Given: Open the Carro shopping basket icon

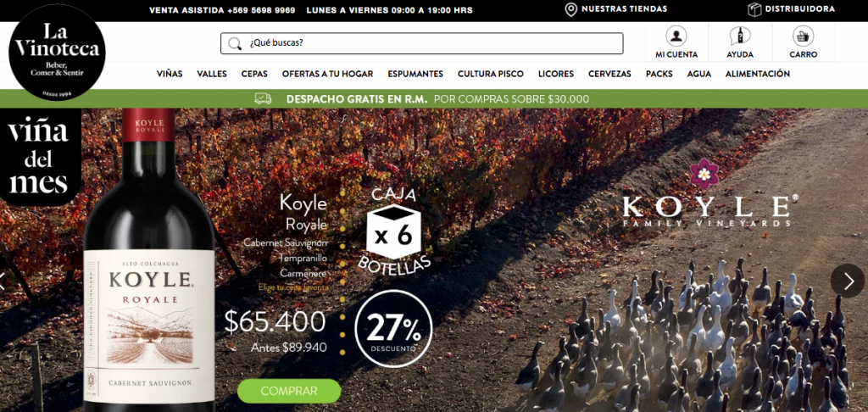Looking at the screenshot, I should 803,36.
